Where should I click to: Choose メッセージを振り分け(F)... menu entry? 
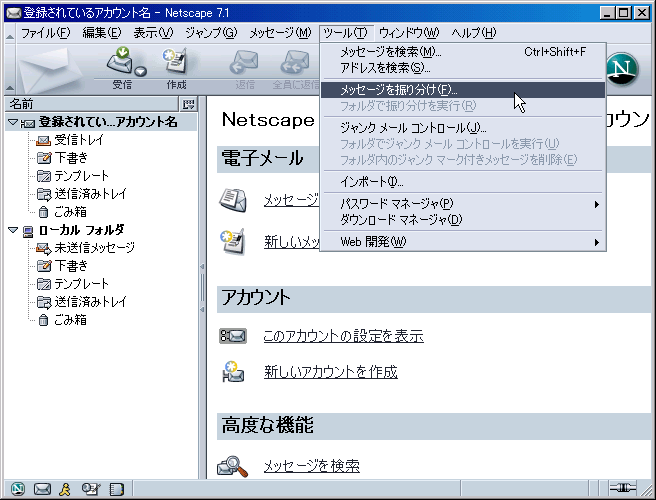click(x=463, y=90)
